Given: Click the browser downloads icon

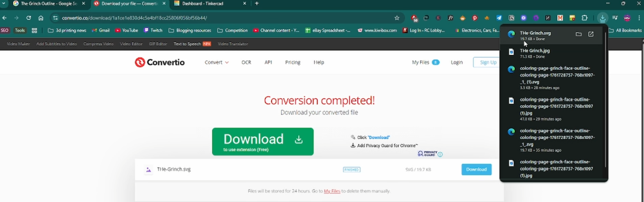Looking at the screenshot, I should (603, 18).
